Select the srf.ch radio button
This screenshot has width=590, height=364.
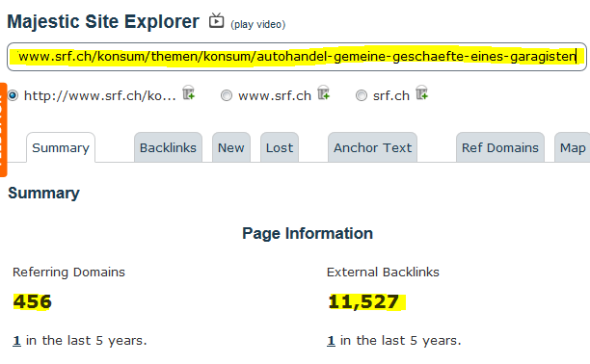(x=362, y=95)
